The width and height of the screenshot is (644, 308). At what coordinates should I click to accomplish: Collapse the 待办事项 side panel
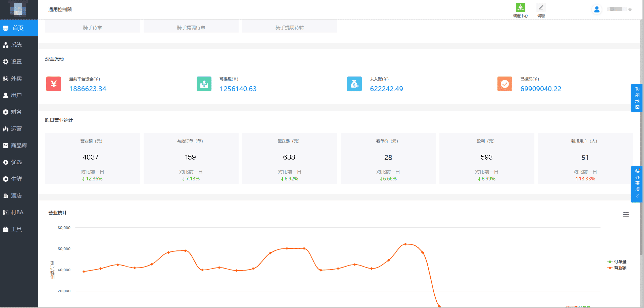click(x=637, y=196)
